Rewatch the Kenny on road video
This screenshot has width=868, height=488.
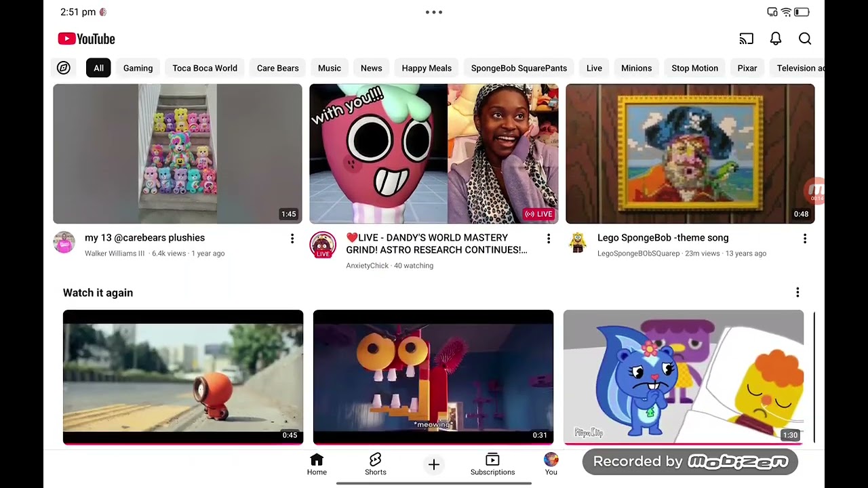(x=183, y=377)
